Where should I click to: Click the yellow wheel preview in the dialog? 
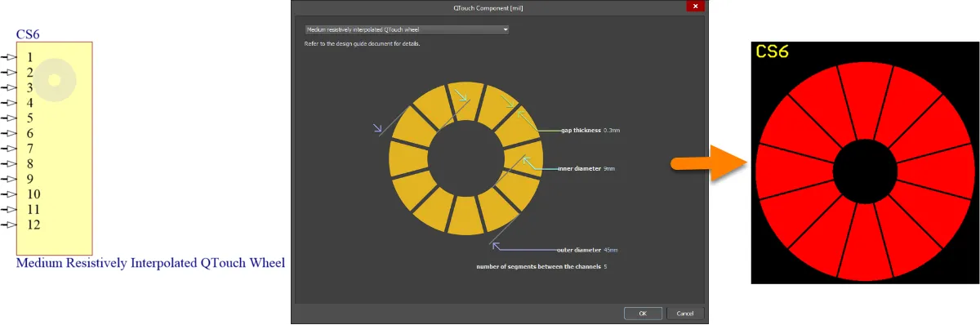[x=466, y=158]
